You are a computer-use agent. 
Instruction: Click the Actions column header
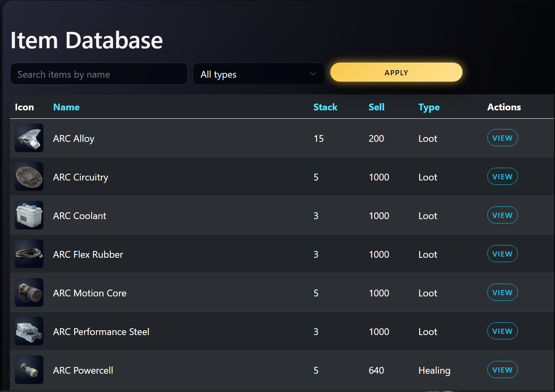tap(504, 107)
